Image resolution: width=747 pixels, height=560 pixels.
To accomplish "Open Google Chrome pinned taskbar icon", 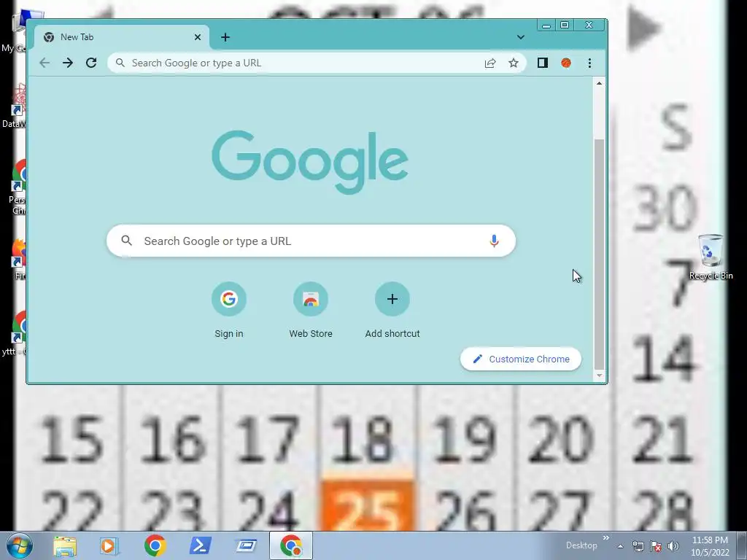I will click(155, 545).
